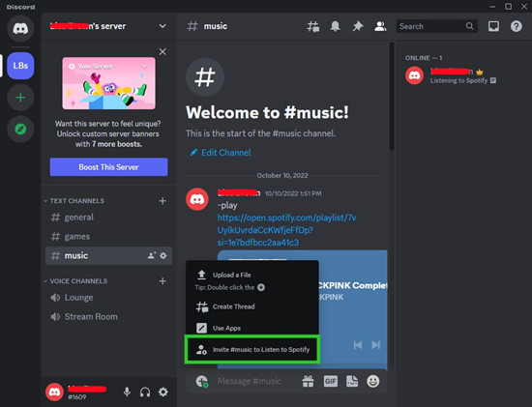Click search magnifier icon
This screenshot has width=532, height=407.
469,26
